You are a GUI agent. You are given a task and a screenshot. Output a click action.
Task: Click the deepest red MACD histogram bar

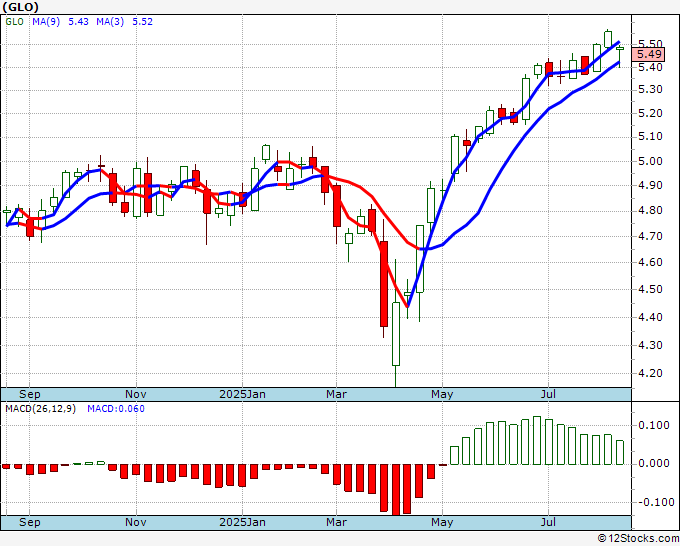point(396,490)
